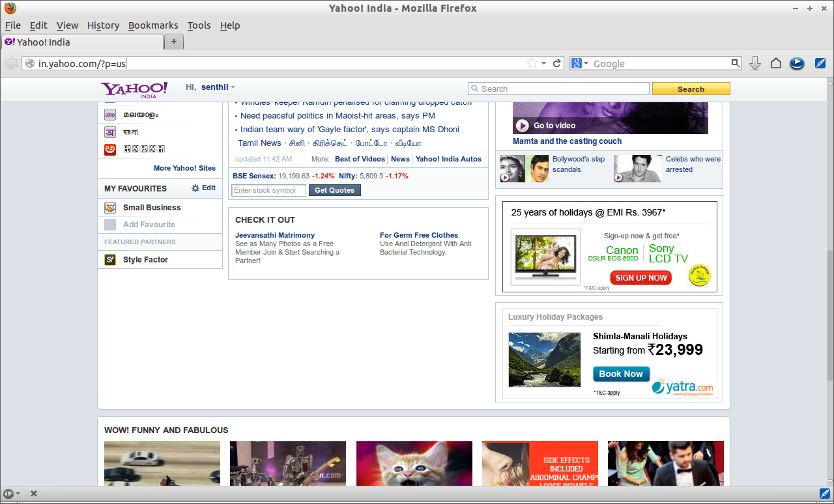Open the Yahoo! India logo
The image size is (834, 504).
coord(134,89)
